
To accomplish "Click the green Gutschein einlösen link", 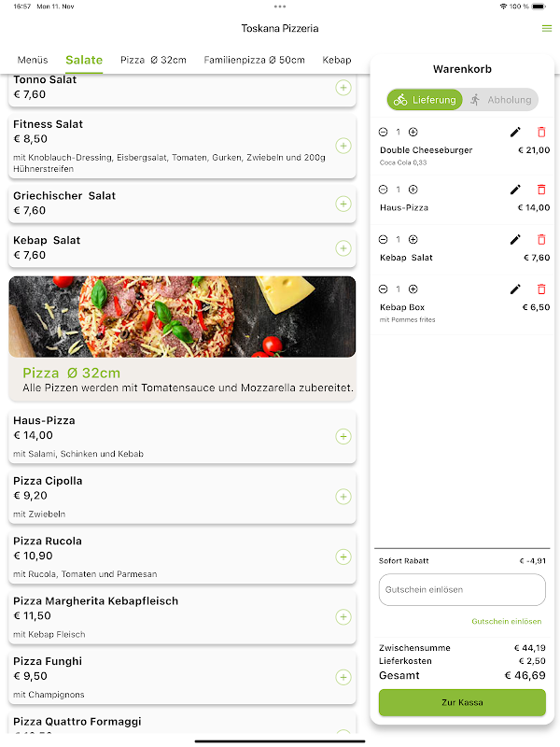I will coord(507,621).
